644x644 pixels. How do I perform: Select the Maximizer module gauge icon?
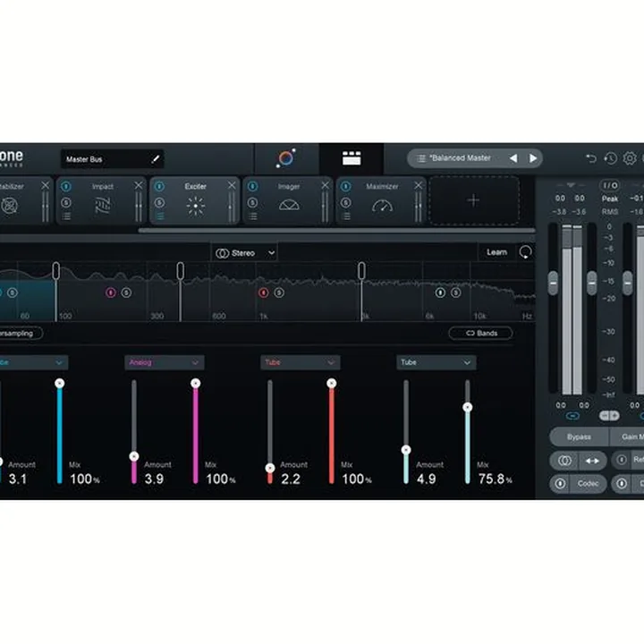tap(383, 206)
